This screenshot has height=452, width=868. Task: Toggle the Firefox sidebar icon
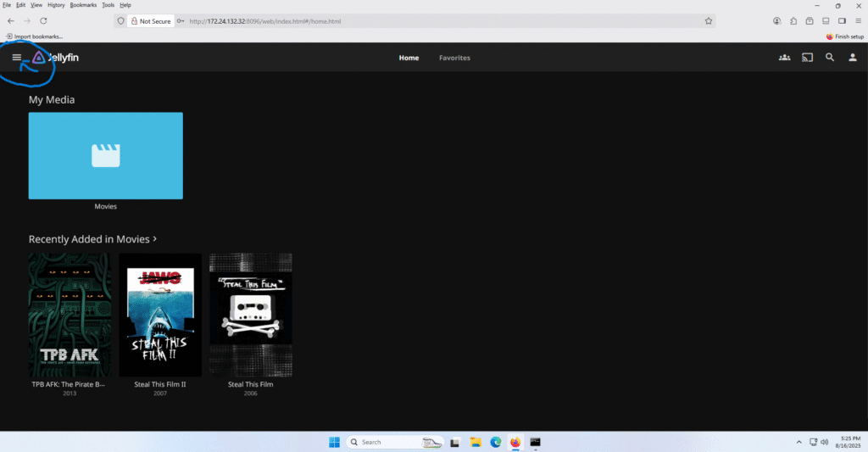point(842,21)
